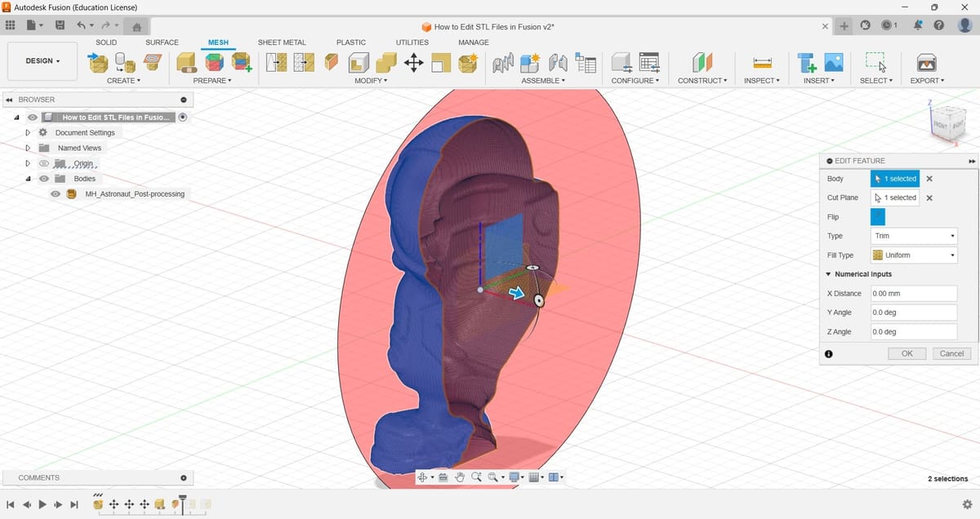Open the DESIGN workspace dropdown
This screenshot has height=519, width=980.
click(x=42, y=61)
